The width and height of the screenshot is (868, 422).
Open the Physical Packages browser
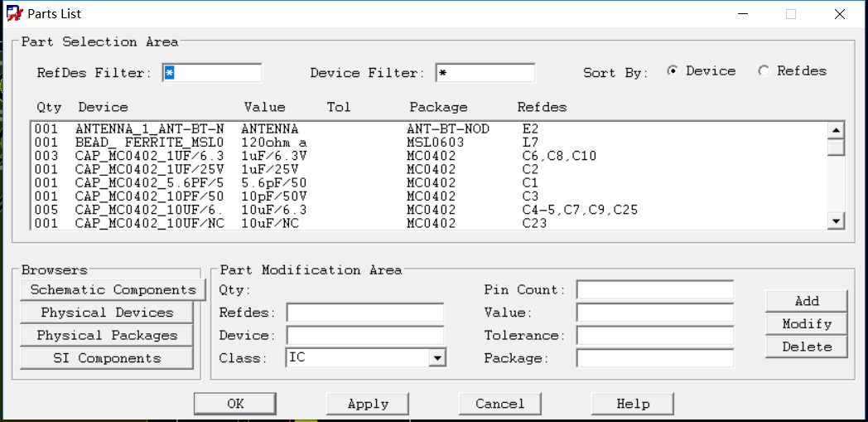(107, 336)
